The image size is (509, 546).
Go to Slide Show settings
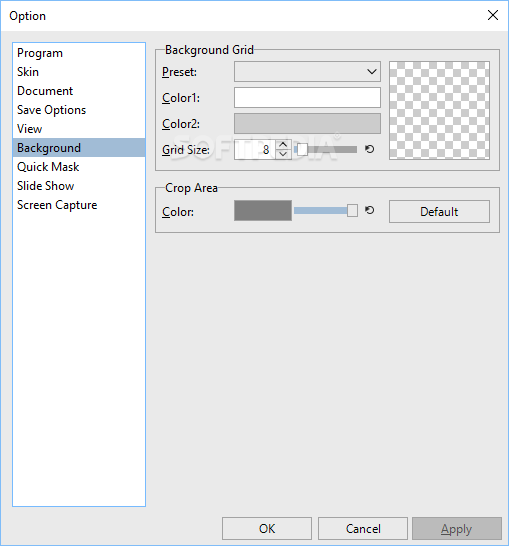click(79, 186)
